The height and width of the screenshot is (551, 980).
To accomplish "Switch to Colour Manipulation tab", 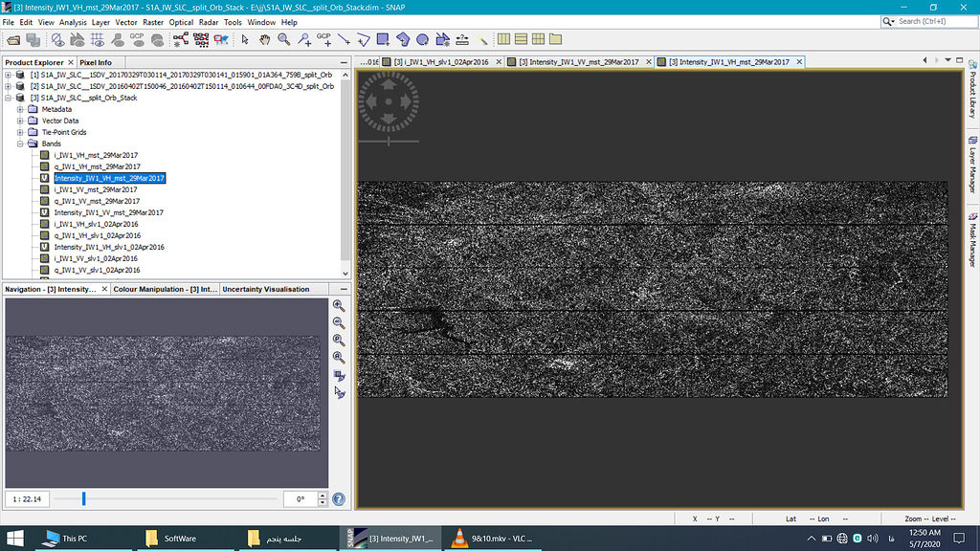I will [x=165, y=289].
